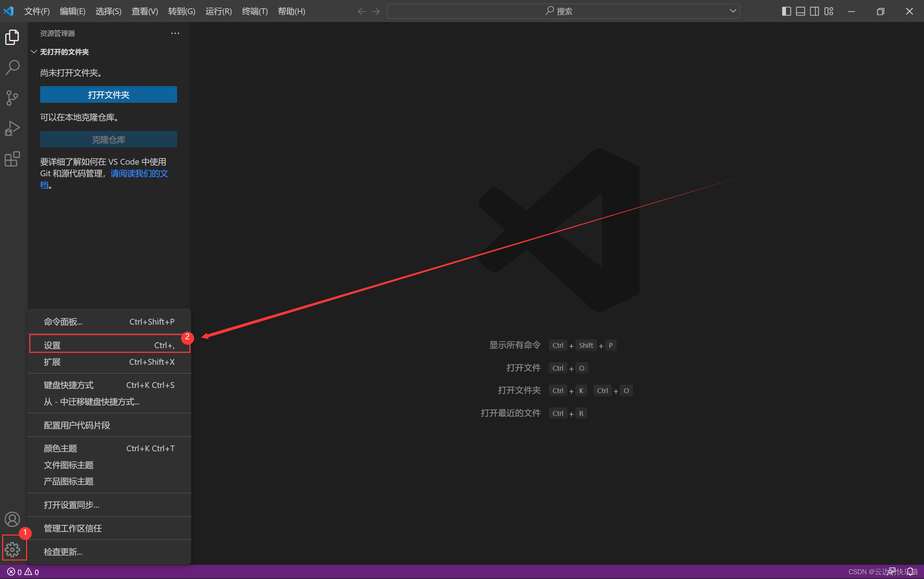The width and height of the screenshot is (924, 579).
Task: Open the Search view in activity bar
Action: point(12,67)
